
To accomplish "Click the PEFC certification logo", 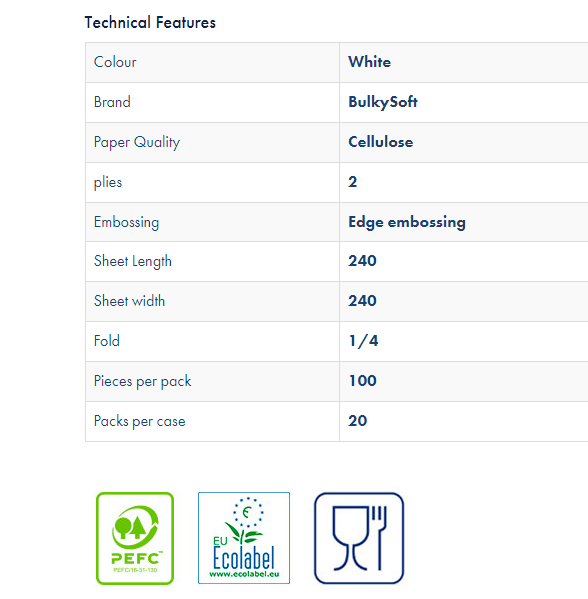I will [135, 538].
